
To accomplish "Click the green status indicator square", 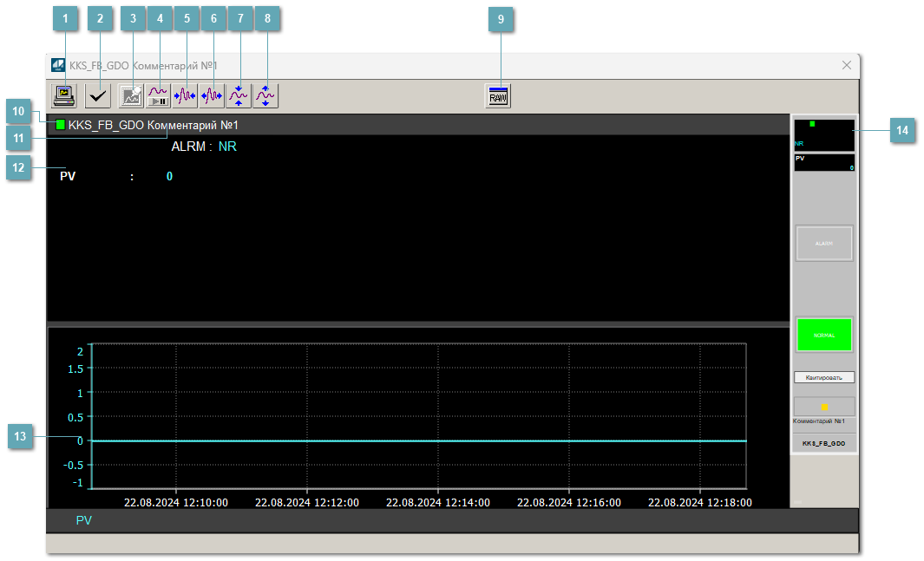I will click(60, 125).
